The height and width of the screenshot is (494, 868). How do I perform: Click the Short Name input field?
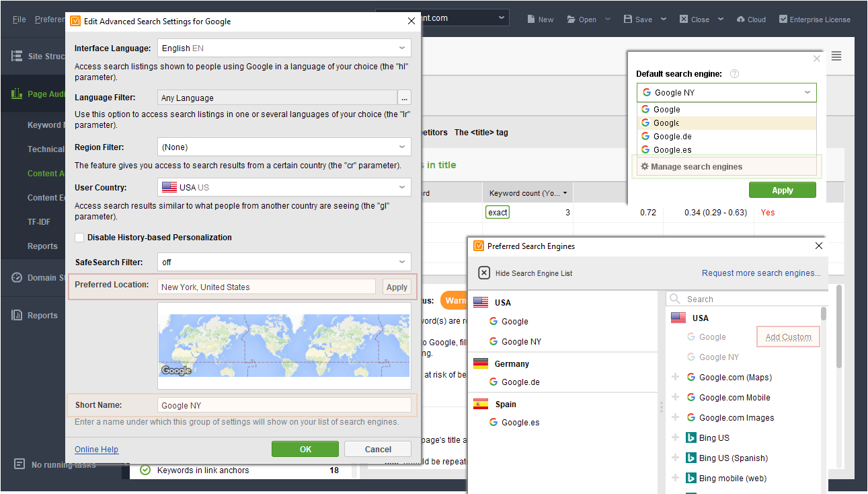[284, 405]
